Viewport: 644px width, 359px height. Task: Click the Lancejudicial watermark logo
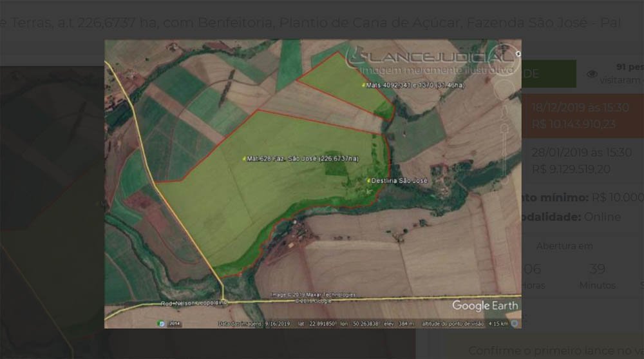[431, 58]
